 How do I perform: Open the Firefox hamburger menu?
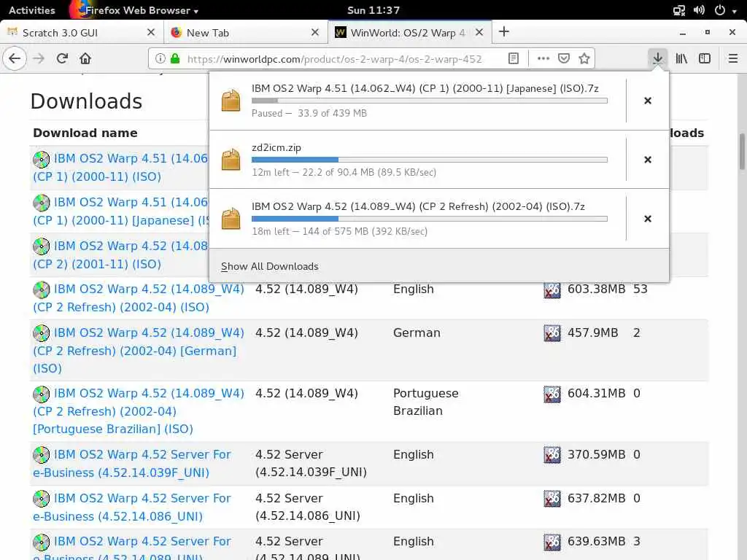(732, 58)
